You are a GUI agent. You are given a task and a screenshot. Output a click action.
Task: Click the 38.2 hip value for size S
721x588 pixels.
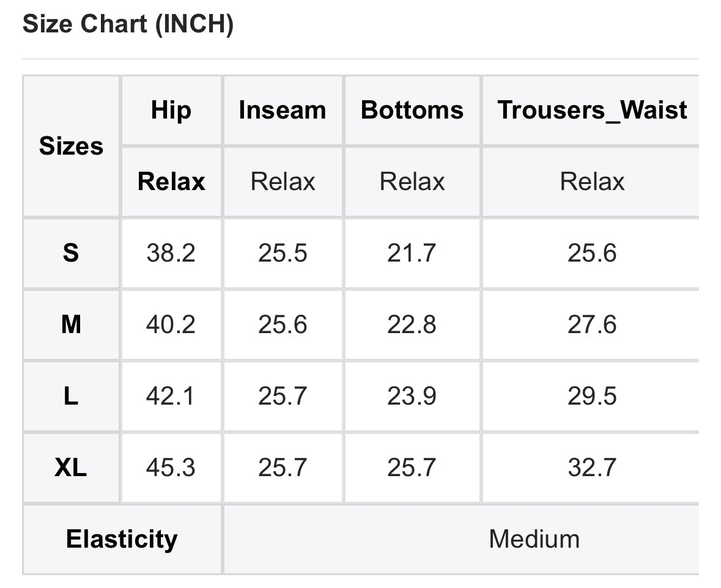tap(171, 252)
